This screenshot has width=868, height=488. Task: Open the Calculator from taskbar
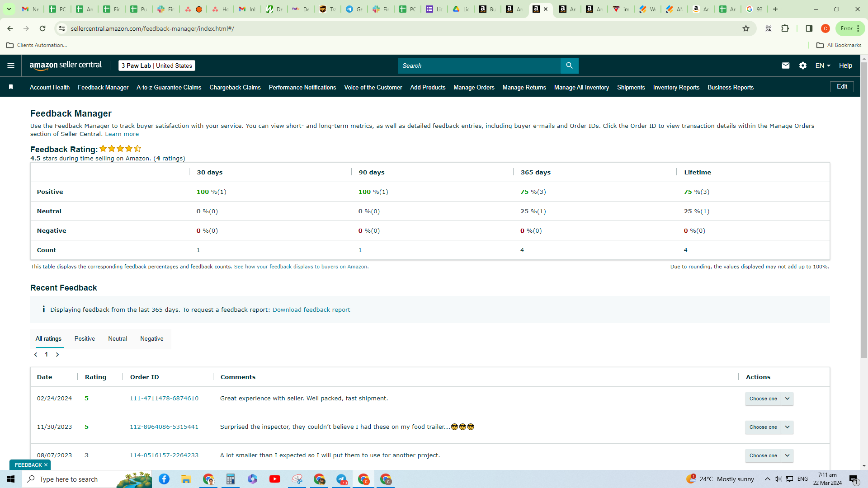[x=231, y=479]
